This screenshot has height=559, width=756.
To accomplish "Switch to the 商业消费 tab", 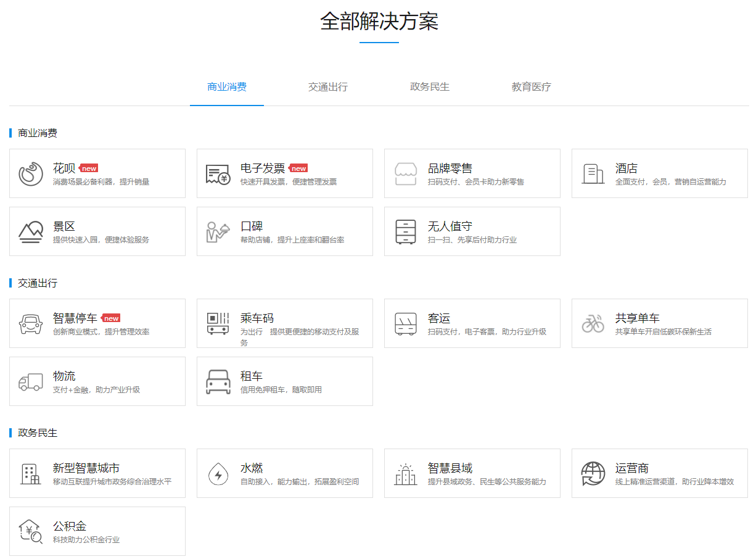I will (x=227, y=87).
